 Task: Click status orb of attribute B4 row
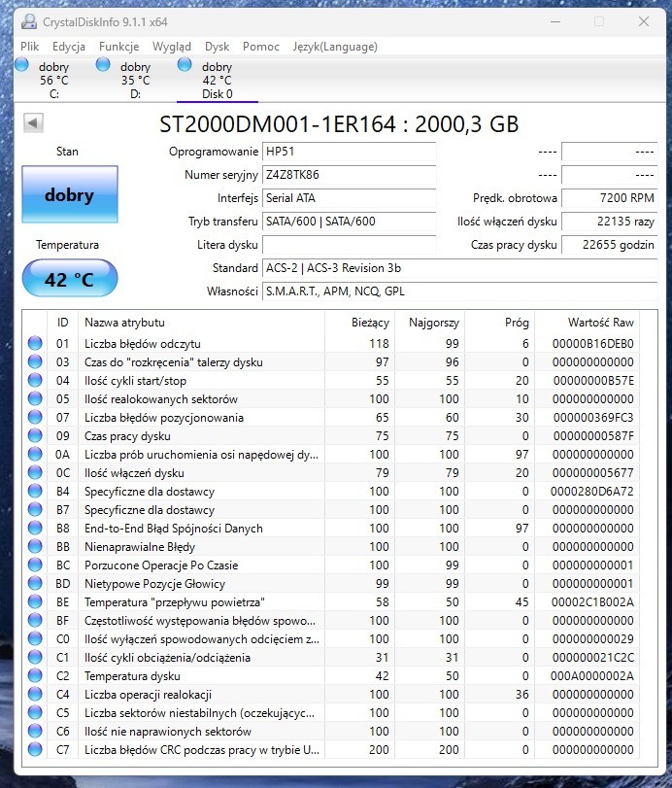tap(35, 491)
